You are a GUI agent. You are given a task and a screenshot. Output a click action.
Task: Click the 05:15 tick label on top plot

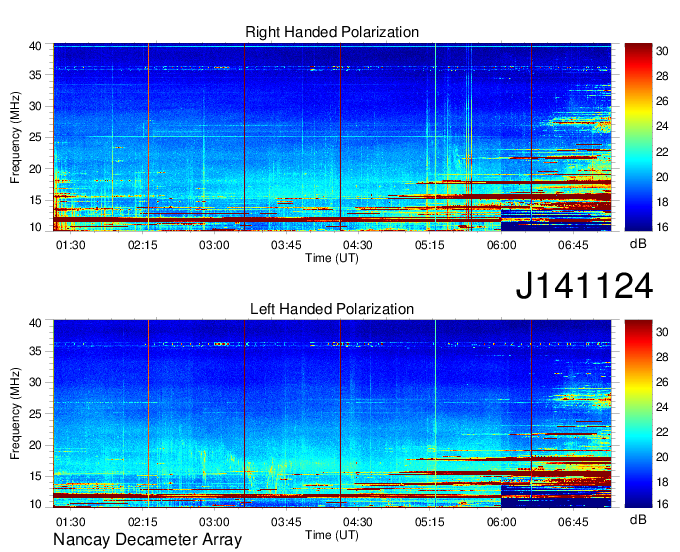click(430, 245)
